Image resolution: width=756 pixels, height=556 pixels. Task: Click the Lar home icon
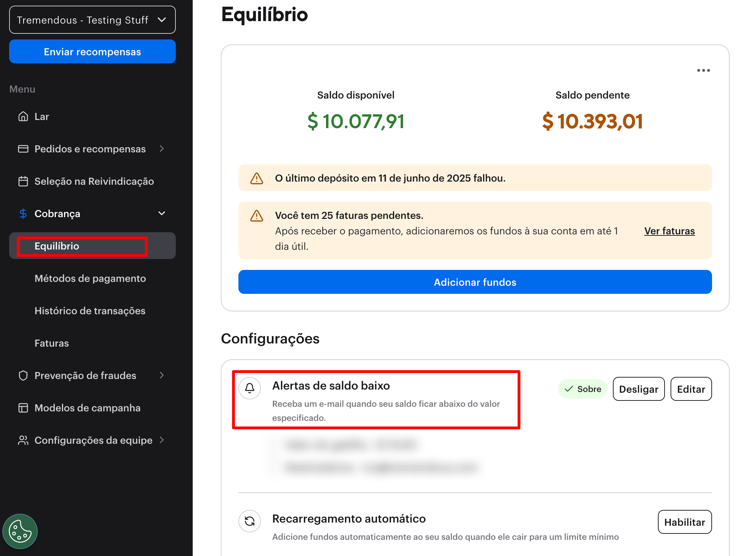[23, 116]
